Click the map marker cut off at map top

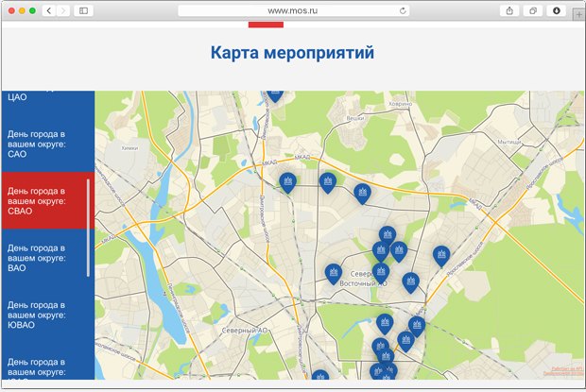(275, 94)
